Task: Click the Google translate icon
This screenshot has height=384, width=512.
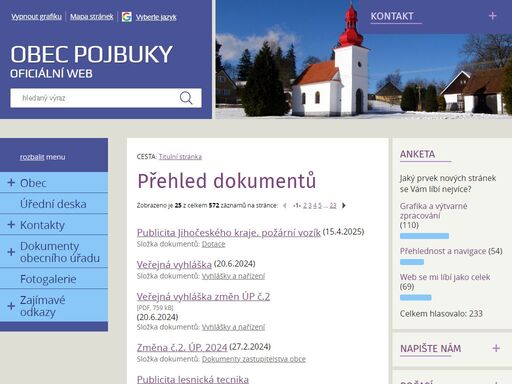Action: [127, 17]
